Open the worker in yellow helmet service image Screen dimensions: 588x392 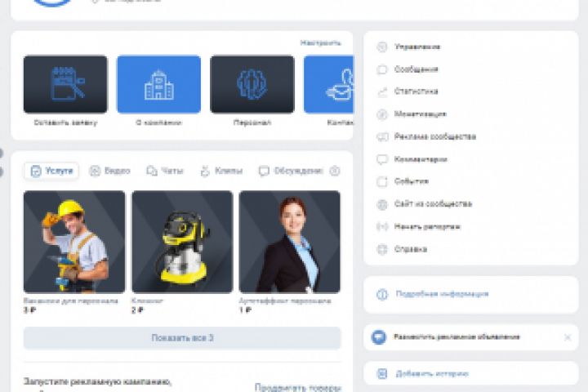pyautogui.click(x=74, y=242)
